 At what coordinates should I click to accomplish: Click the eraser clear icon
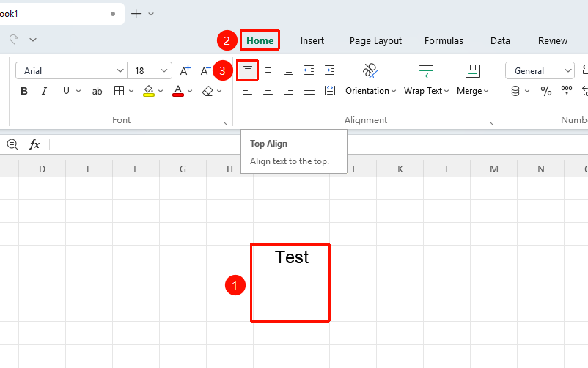[x=207, y=91]
